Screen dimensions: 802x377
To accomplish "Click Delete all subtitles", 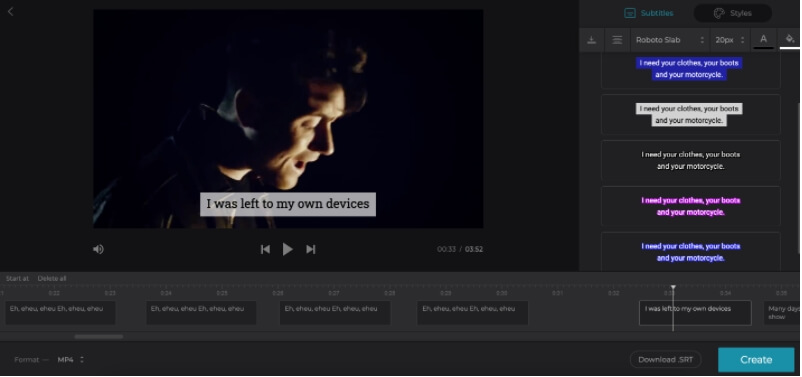I will (52, 278).
